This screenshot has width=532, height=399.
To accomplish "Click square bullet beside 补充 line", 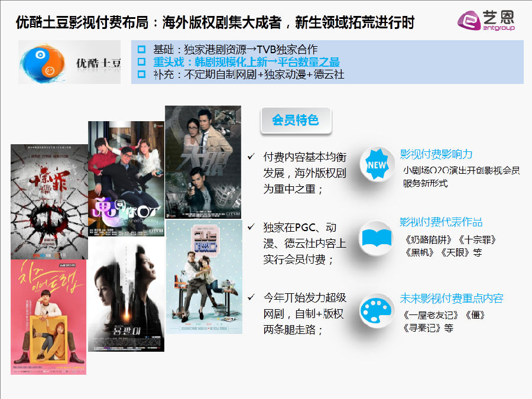I will [141, 74].
